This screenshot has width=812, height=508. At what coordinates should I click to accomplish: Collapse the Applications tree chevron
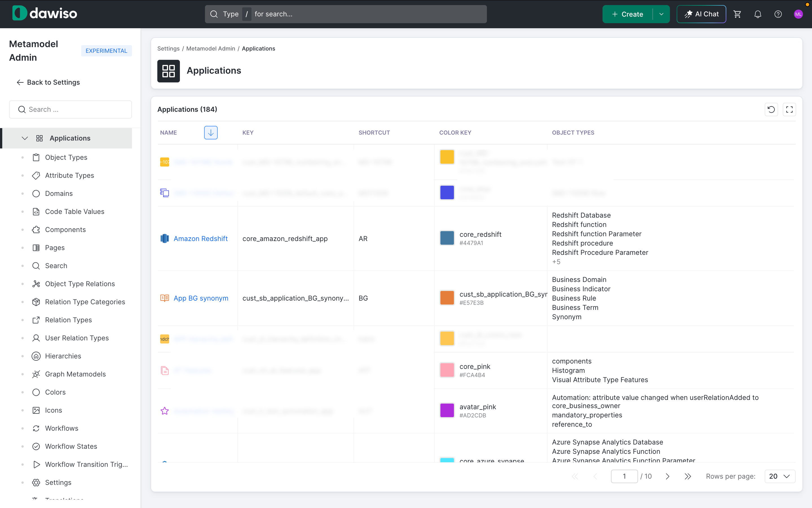(25, 138)
